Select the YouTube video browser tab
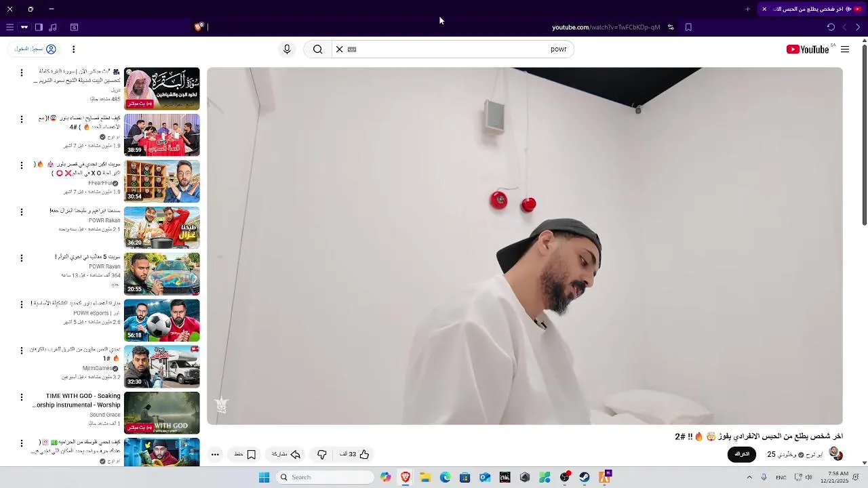 812,9
